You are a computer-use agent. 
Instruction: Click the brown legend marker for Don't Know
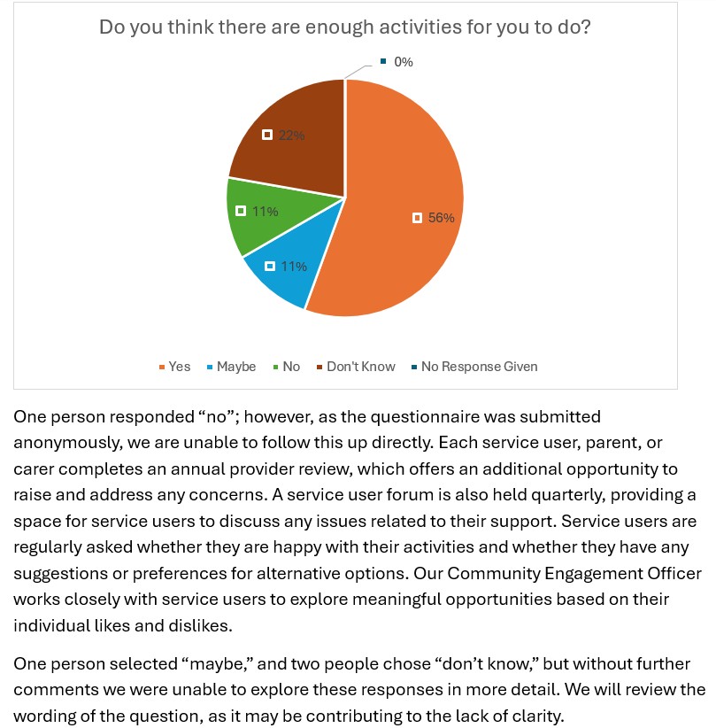tap(320, 367)
